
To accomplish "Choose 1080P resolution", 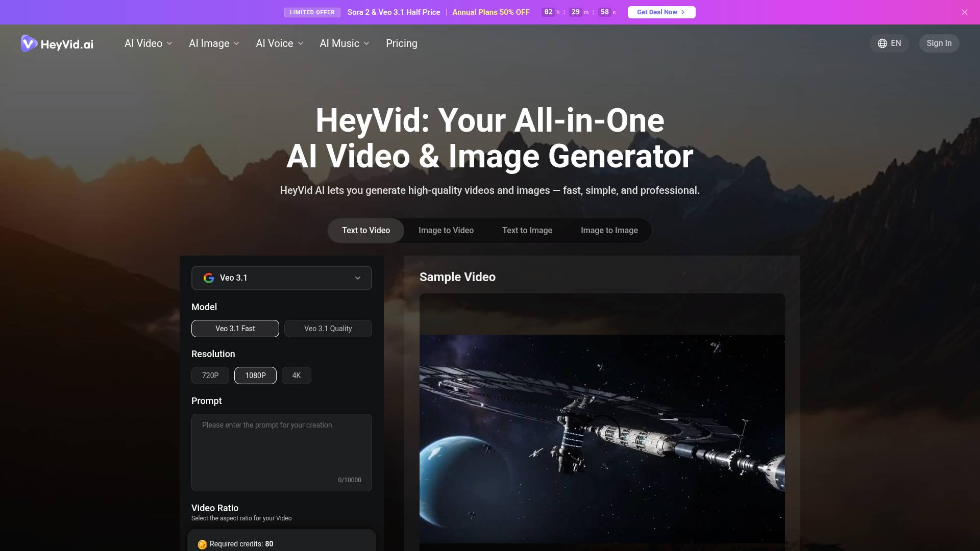I will pyautogui.click(x=255, y=375).
